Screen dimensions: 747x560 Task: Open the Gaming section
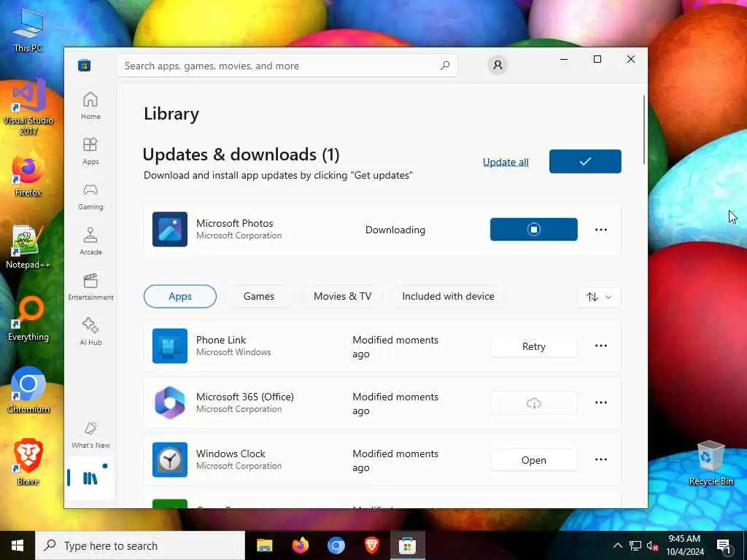pos(90,196)
